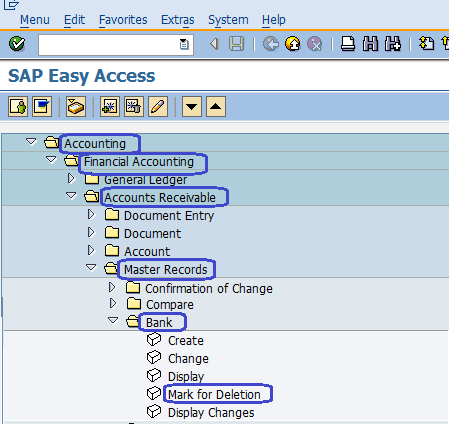Click the move favorites down arrow button
This screenshot has width=449, height=424.
(192, 107)
